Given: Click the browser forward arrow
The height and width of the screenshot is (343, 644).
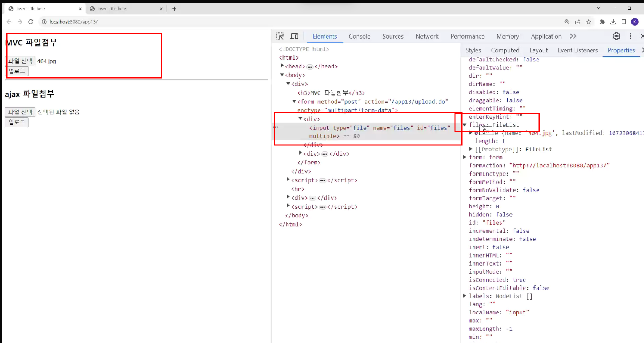Looking at the screenshot, I should [20, 22].
